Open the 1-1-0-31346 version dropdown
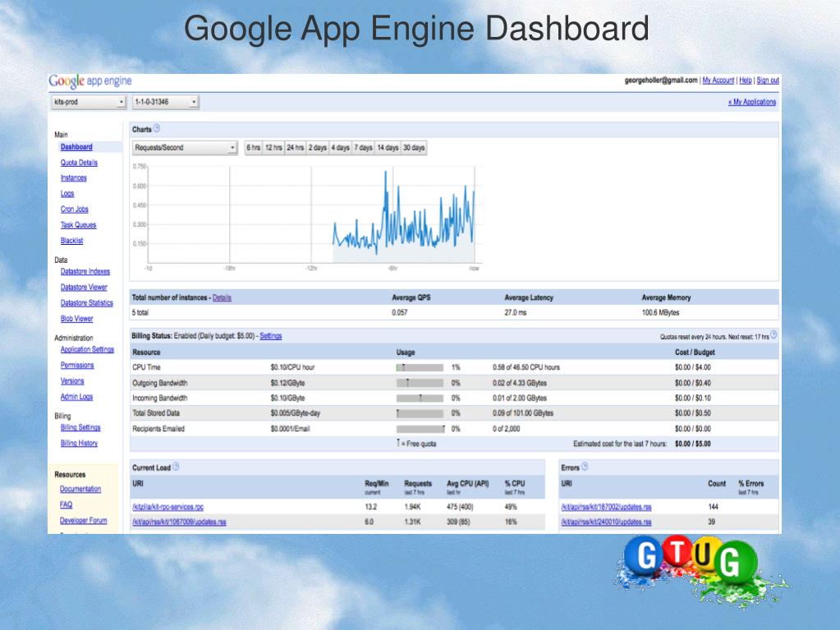This screenshot has height=630, width=840. click(x=166, y=102)
